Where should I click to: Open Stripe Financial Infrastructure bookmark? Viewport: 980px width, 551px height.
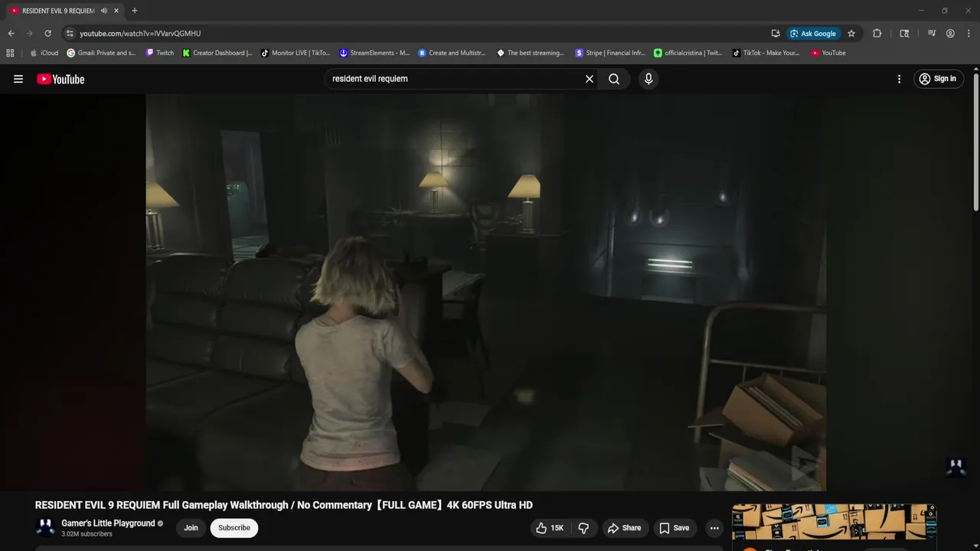[610, 53]
